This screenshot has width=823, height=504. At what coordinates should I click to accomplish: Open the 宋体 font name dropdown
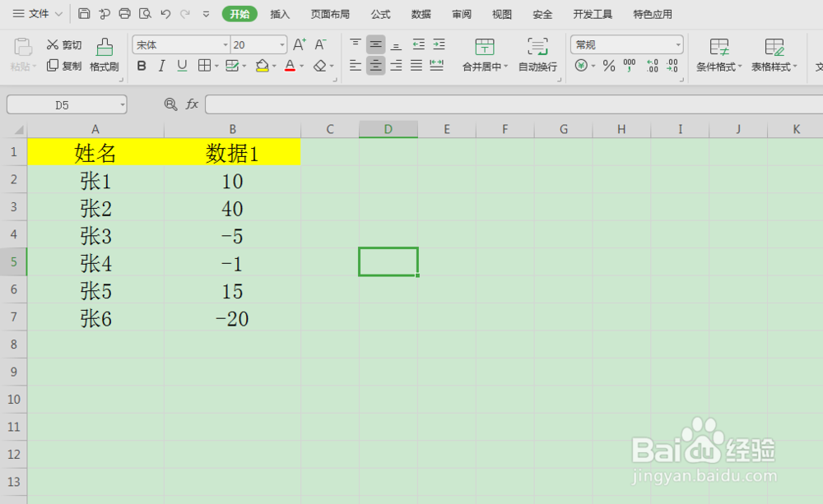[x=226, y=45]
